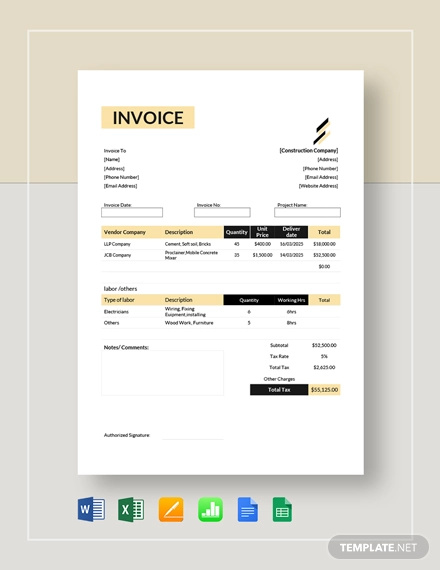The height and width of the screenshot is (570, 440).
Task: Choose the Apple Pages format icon
Action: point(171,510)
